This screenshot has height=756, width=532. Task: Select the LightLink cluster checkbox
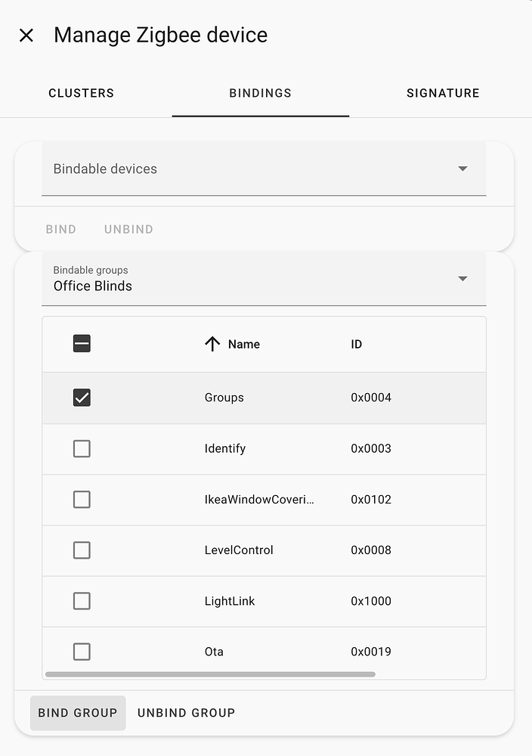82,600
